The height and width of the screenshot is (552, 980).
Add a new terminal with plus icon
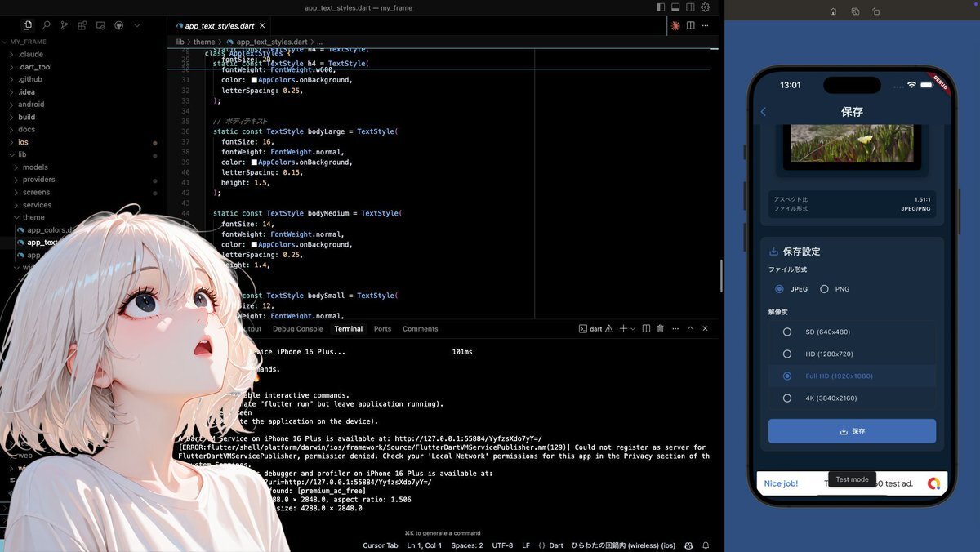(623, 329)
